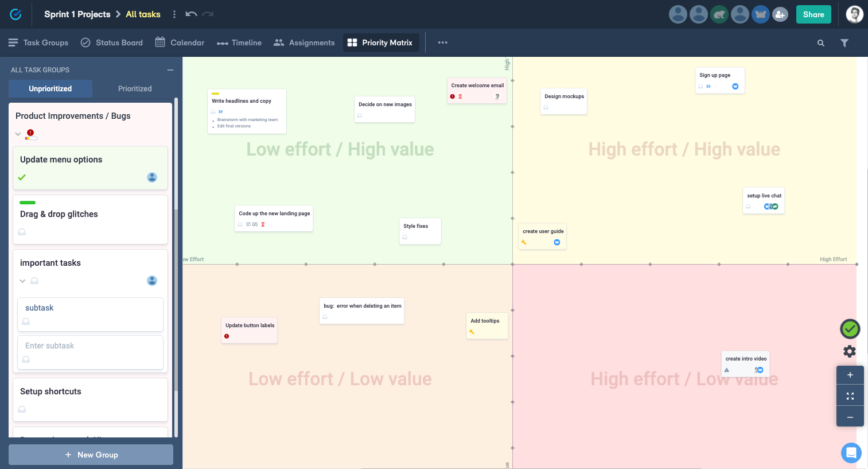This screenshot has height=469, width=868.
Task: Toggle the round green completed-tasks button
Action: point(850,329)
